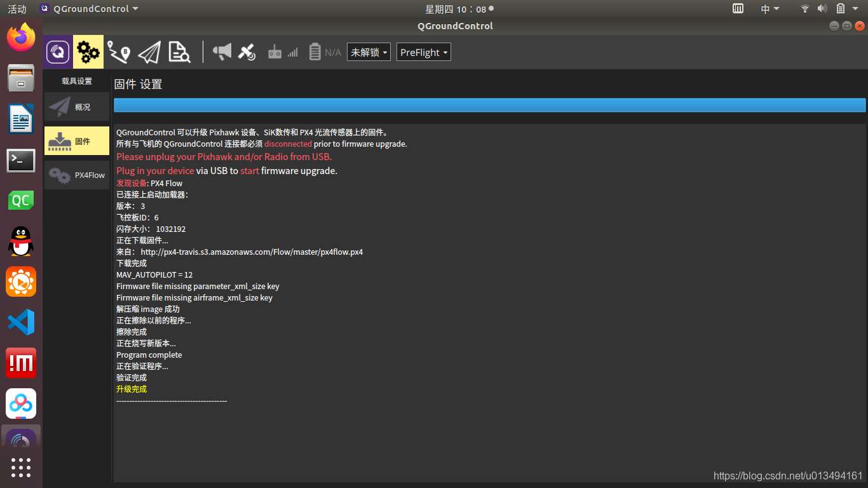Open the Plan view waypoint icon
The width and height of the screenshot is (868, 488).
click(119, 52)
